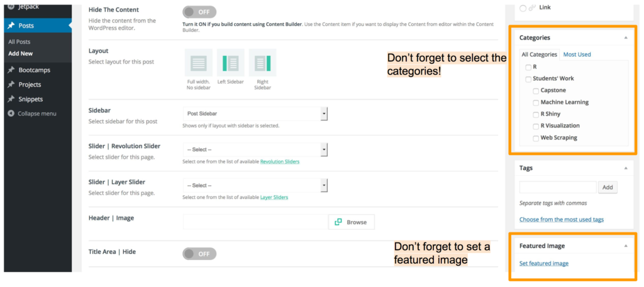Viewport: 644px width, 287px height.
Task: Check the Machine Learning category
Action: (536, 102)
